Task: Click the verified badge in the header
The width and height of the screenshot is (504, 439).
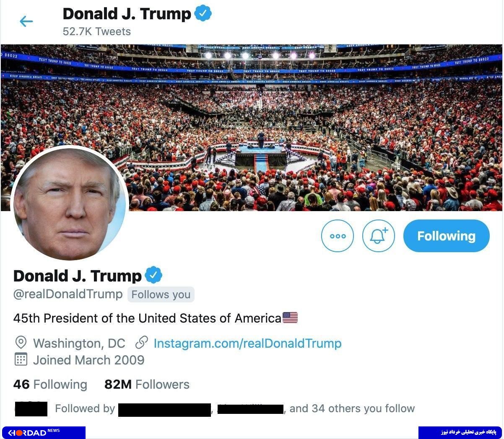Action: 203,14
